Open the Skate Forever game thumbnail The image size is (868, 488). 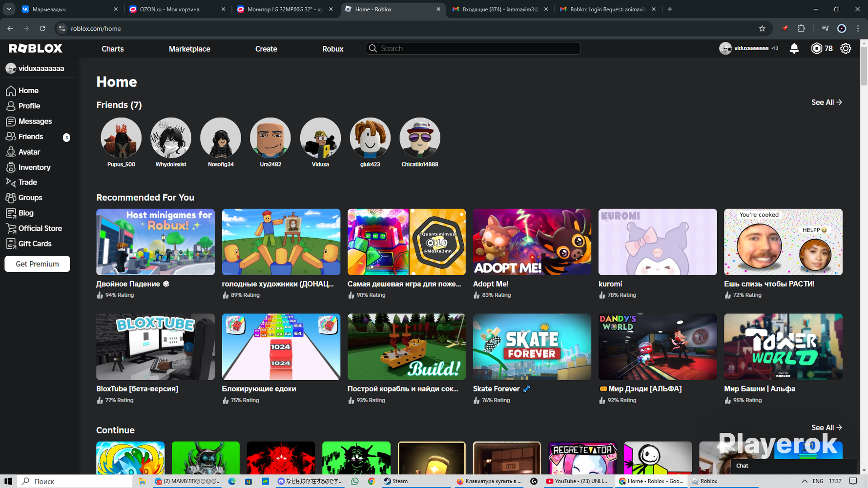coord(532,347)
